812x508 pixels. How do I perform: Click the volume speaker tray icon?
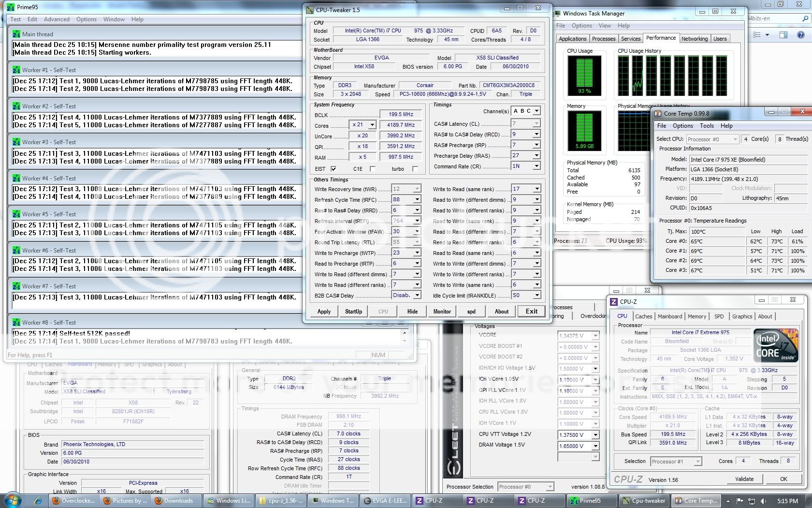(x=764, y=501)
